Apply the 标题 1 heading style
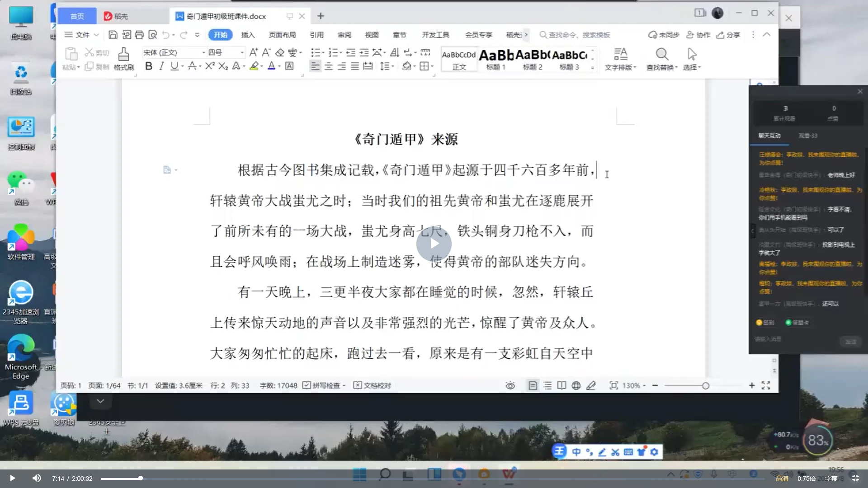 (x=496, y=59)
